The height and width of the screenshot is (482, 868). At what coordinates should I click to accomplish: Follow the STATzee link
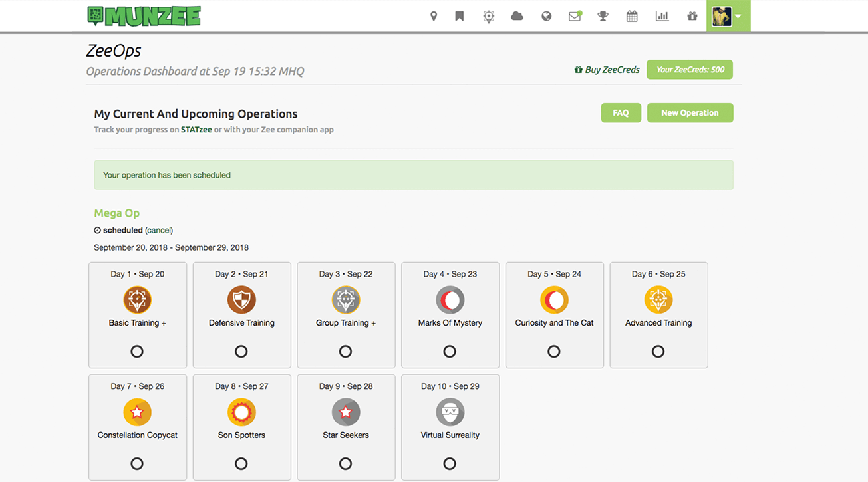point(196,130)
